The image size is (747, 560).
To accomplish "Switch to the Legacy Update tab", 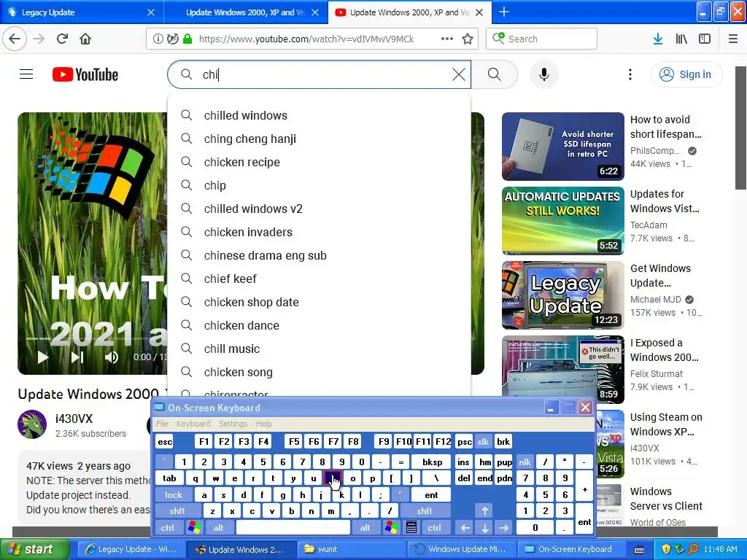I will (82, 12).
